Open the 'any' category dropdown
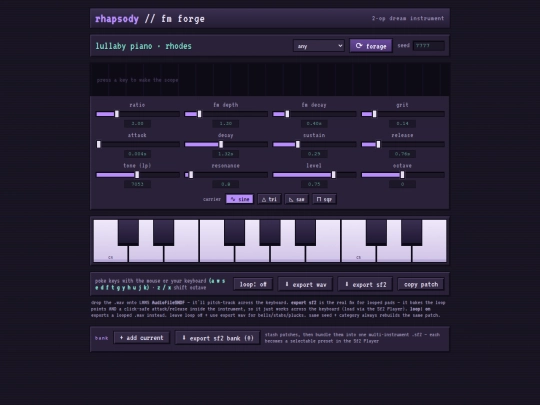540x405 pixels. pyautogui.click(x=319, y=46)
